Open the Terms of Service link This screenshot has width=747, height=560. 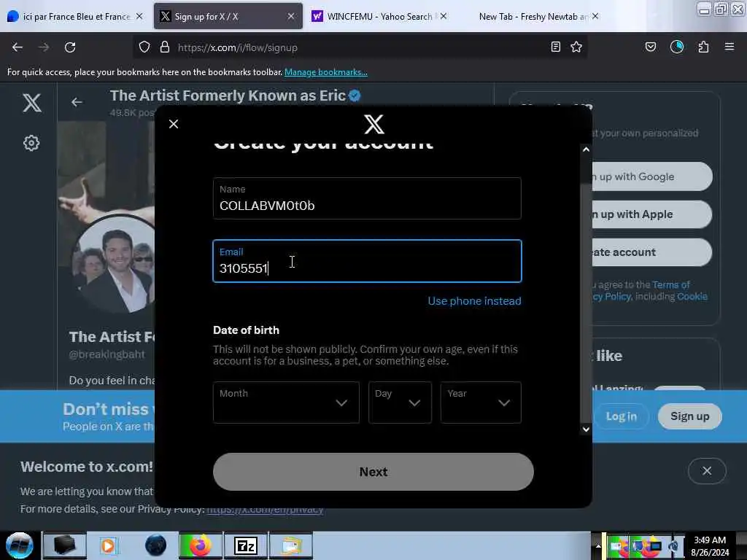(x=671, y=285)
